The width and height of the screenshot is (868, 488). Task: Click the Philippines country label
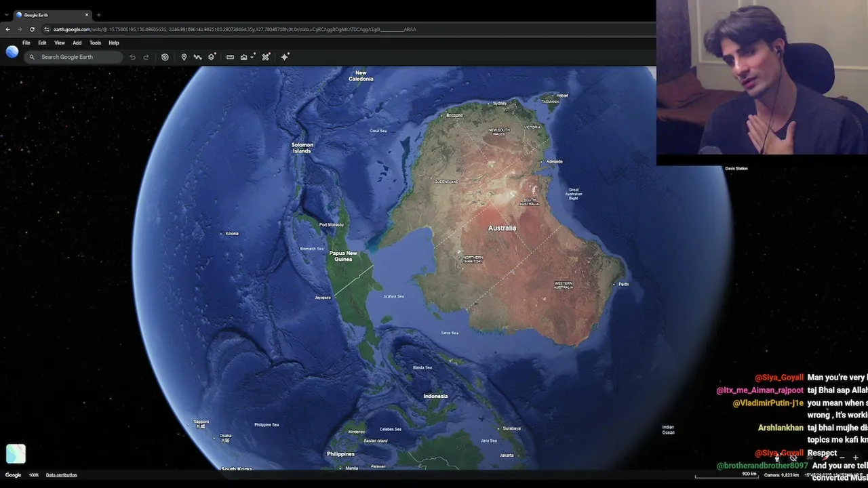pos(340,454)
